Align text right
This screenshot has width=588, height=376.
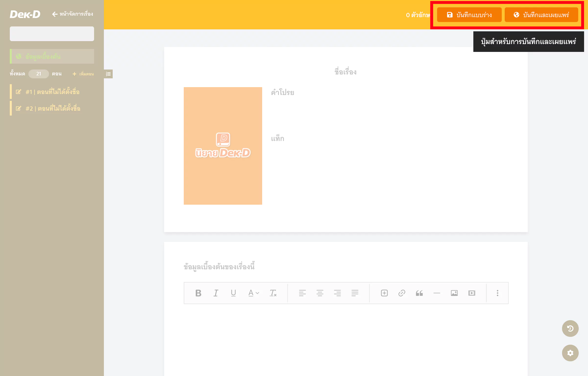coord(337,293)
